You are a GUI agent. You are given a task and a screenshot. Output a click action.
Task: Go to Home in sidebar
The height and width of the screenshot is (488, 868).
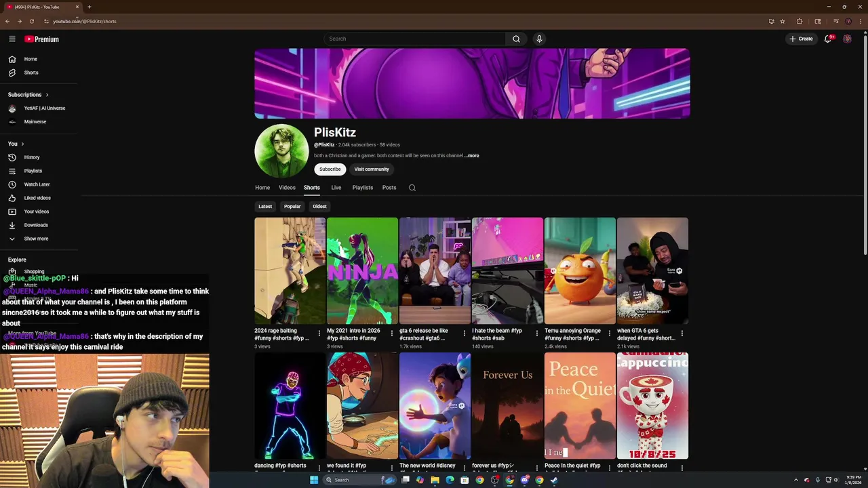pyautogui.click(x=31, y=59)
